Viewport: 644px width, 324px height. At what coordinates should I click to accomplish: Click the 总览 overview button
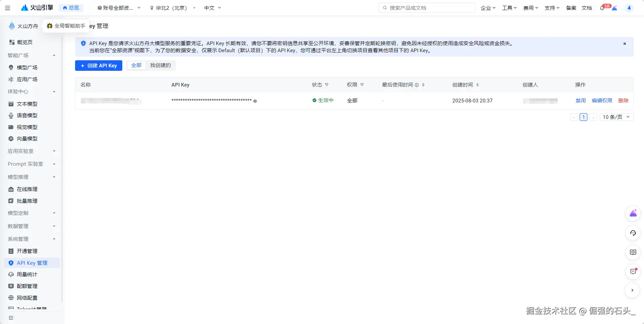[71, 8]
